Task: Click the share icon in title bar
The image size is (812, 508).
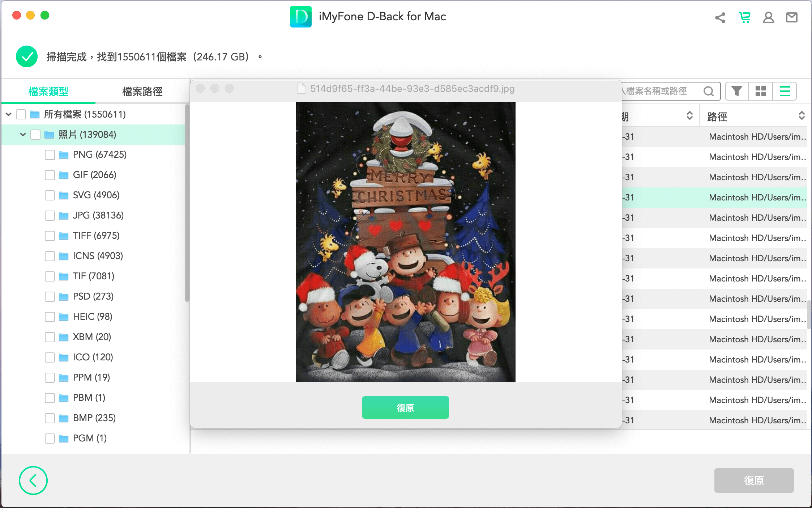Action: 720,17
